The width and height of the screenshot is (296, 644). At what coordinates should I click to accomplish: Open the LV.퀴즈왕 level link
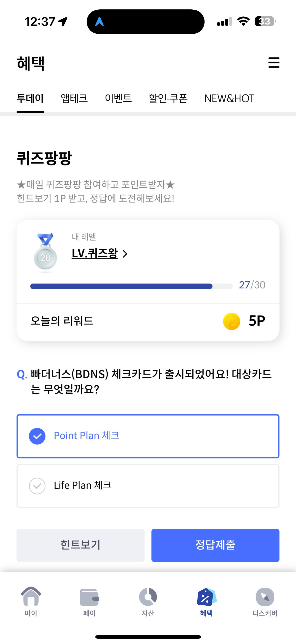pos(95,253)
